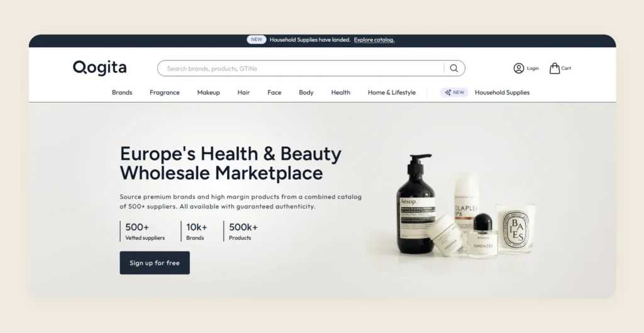644x333 pixels.
Task: Select the Makeup category
Action: pyautogui.click(x=209, y=93)
